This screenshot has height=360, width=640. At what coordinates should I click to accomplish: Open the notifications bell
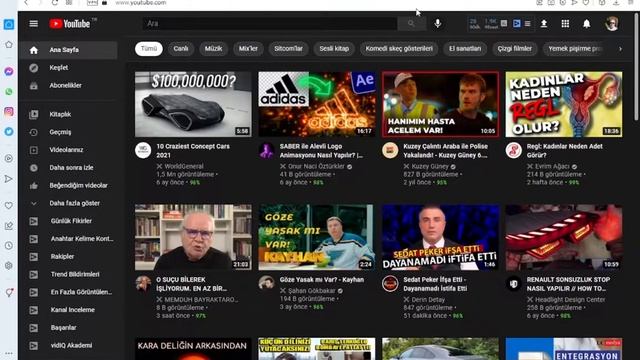(587, 24)
